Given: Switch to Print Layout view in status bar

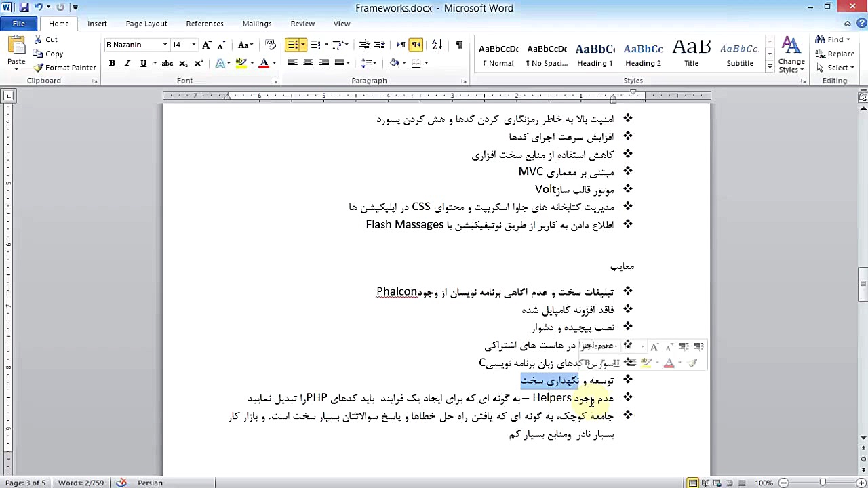Looking at the screenshot, I should point(692,483).
